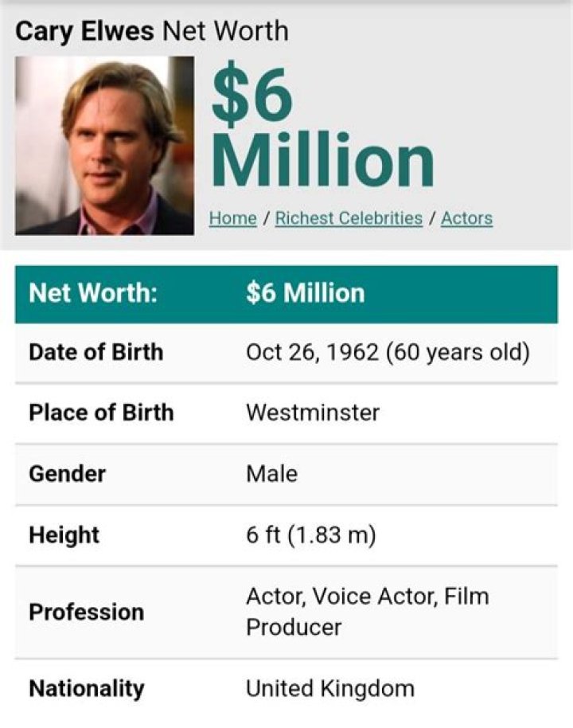Open the Actors breadcrumb link
Screen dimensions: 573x728
[466, 217]
